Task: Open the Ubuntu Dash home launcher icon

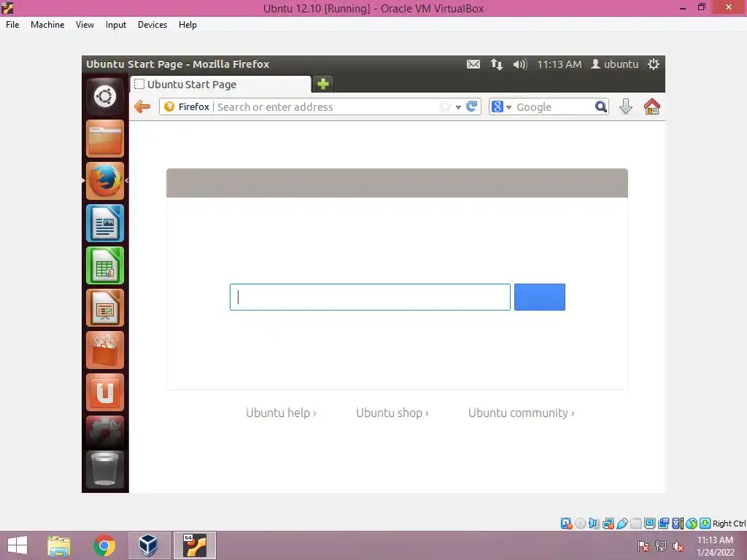Action: pos(105,97)
